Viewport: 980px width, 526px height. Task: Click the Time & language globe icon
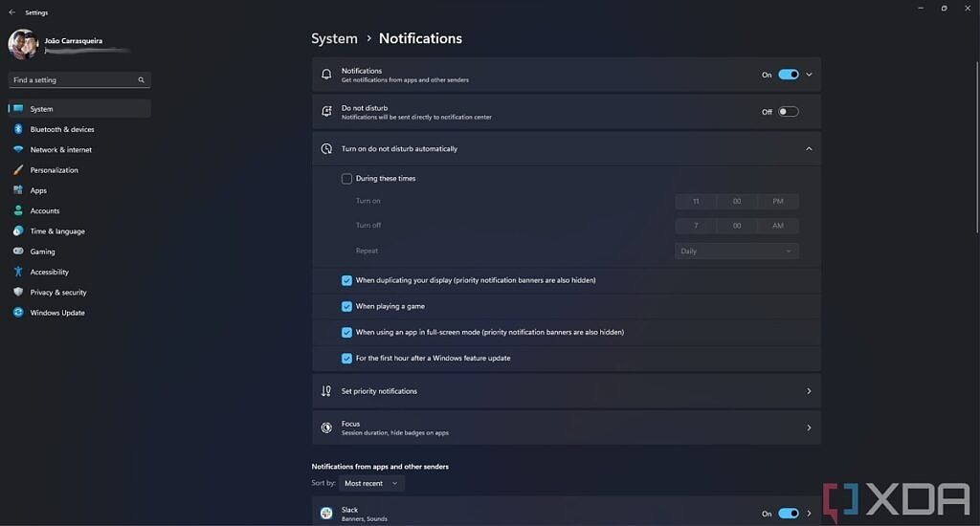18,231
